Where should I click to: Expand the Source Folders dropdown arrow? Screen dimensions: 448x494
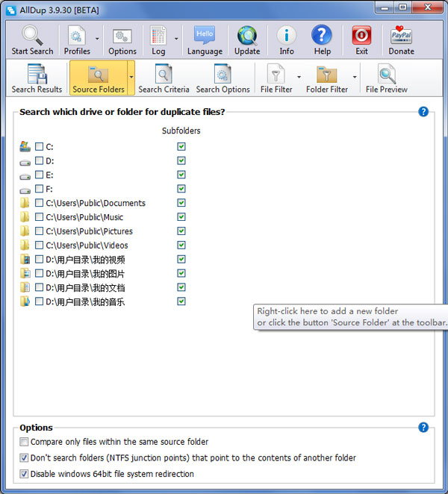(131, 77)
